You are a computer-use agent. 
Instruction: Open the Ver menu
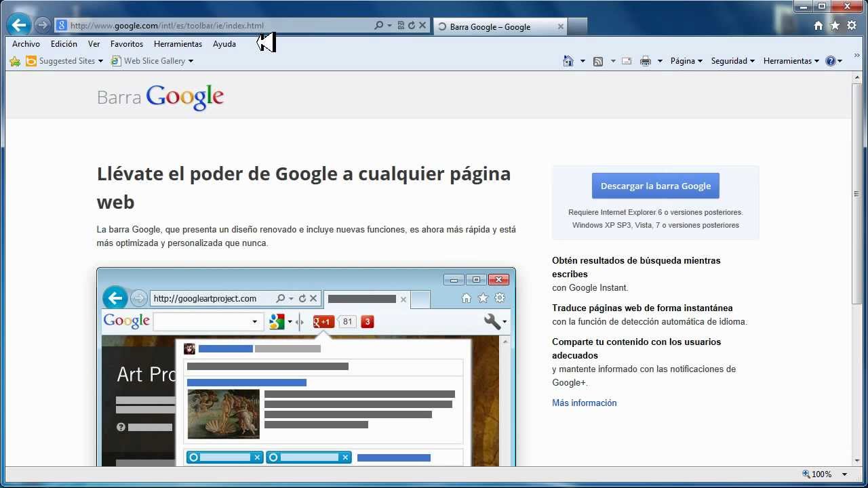click(x=94, y=44)
